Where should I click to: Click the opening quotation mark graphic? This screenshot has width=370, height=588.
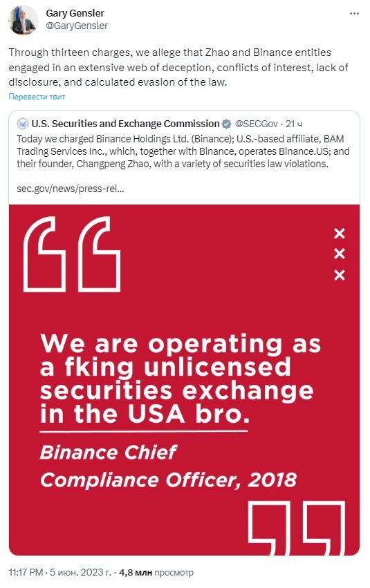72,254
